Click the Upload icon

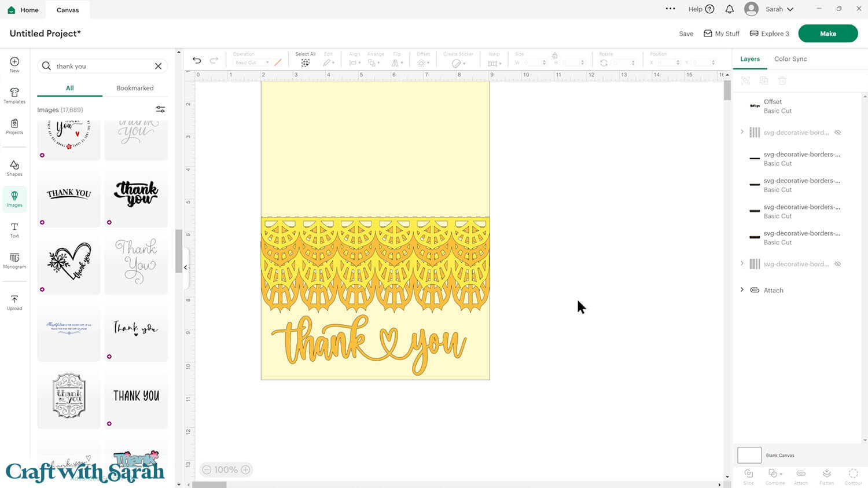pos(14,302)
